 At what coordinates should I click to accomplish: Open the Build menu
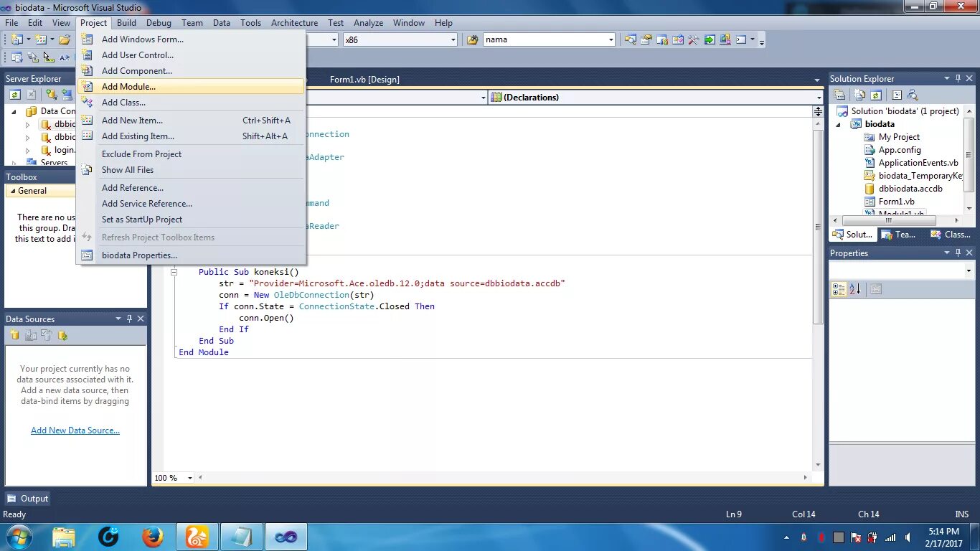126,23
